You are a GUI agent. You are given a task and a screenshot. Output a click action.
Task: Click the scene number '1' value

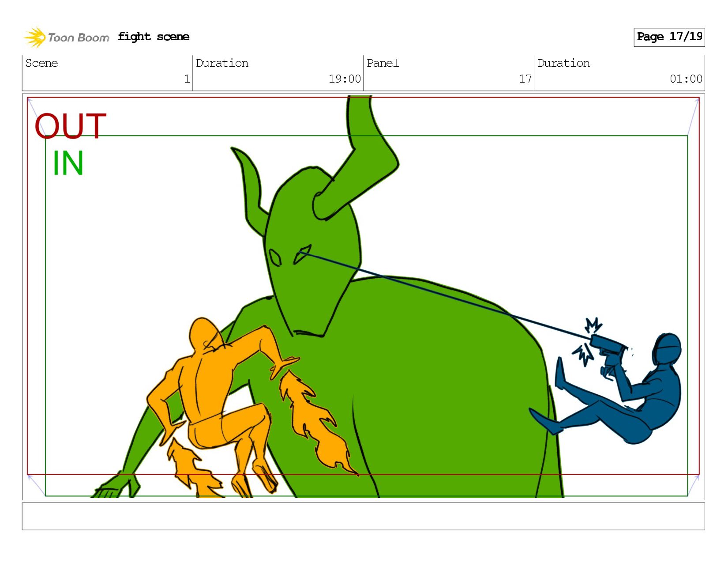pyautogui.click(x=187, y=79)
